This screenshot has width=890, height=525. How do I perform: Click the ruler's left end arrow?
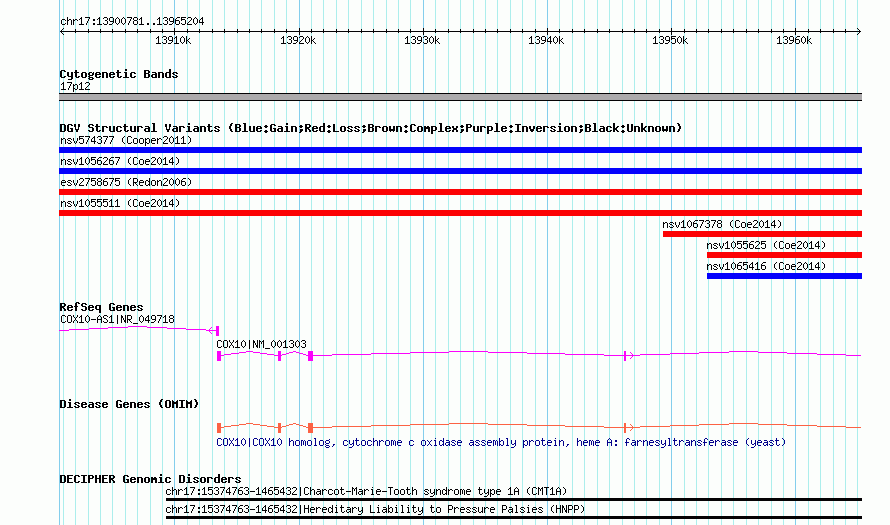[x=62, y=32]
